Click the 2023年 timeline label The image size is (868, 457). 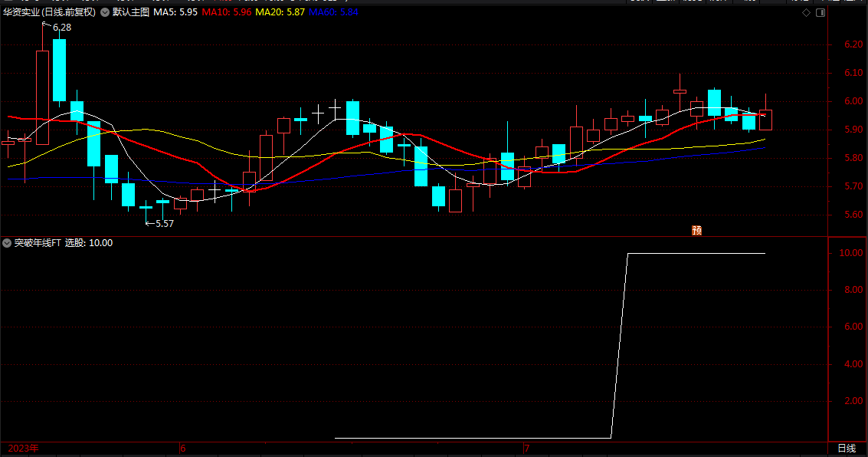23,449
